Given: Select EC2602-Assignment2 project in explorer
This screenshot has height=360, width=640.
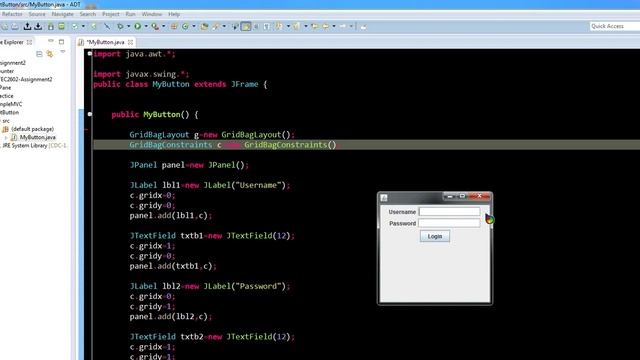Looking at the screenshot, I should [26, 79].
